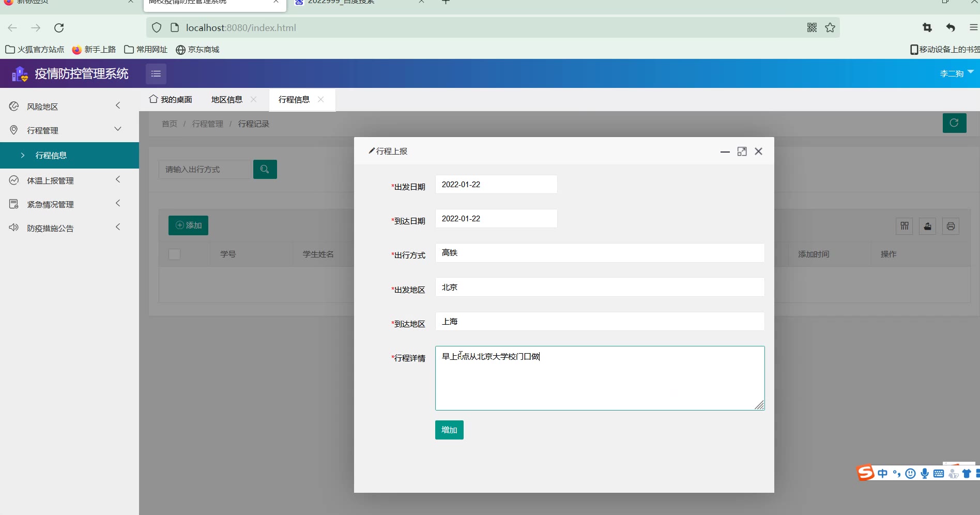Click the 出发日期 date field
This screenshot has width=980, height=515.
[x=496, y=185]
